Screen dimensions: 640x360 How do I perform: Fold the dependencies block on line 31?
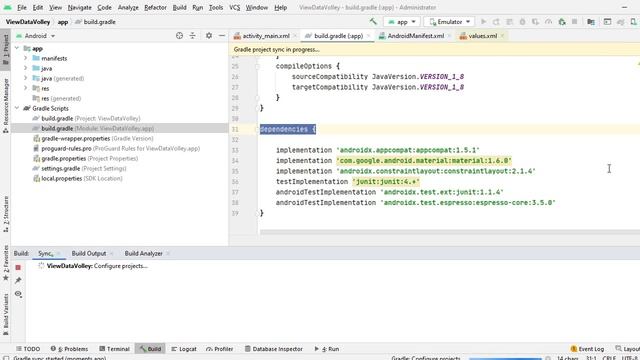258,129
